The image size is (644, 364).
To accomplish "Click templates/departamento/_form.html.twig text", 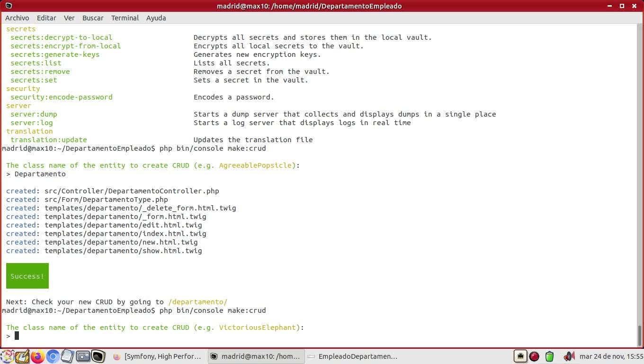I will [125, 217].
